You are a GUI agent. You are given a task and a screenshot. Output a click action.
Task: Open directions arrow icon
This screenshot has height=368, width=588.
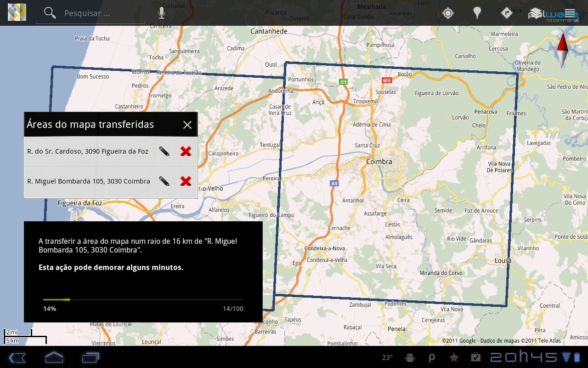pyautogui.click(x=506, y=13)
